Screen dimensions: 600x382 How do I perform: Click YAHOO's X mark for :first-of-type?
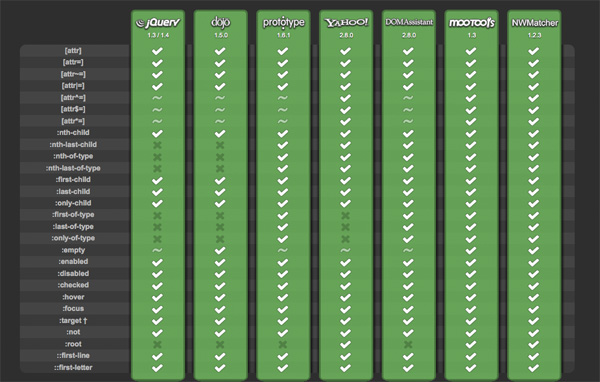[x=345, y=215]
